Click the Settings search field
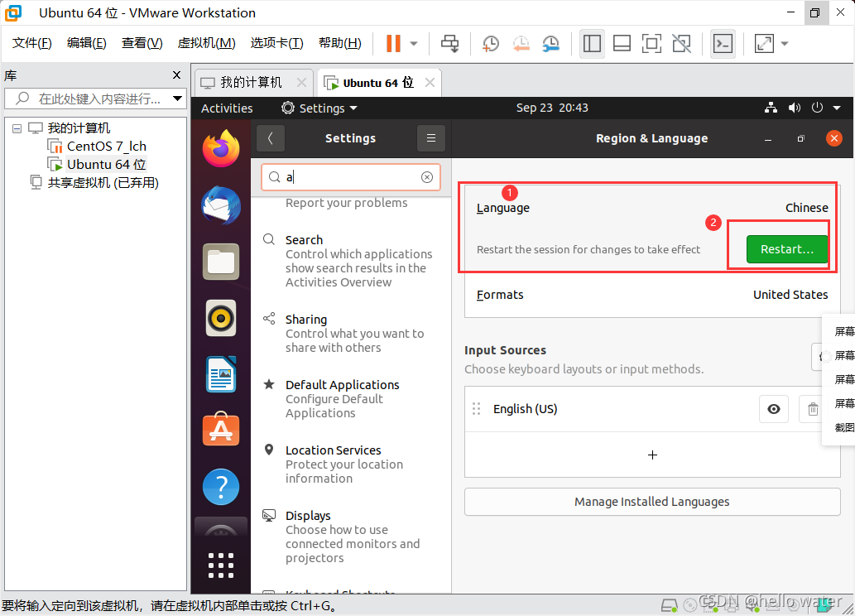The width and height of the screenshot is (855, 616). 351,177
